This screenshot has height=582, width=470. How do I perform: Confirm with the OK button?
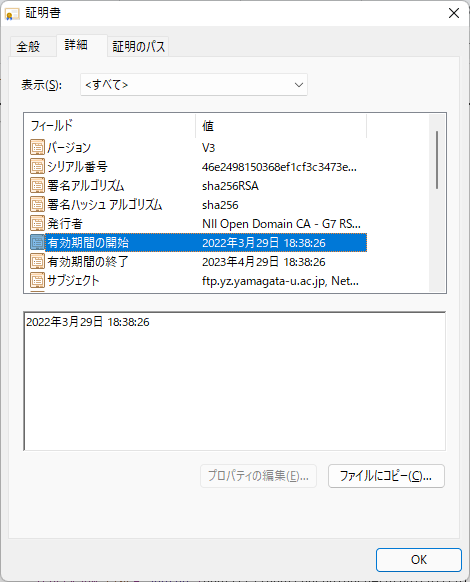pos(419,560)
